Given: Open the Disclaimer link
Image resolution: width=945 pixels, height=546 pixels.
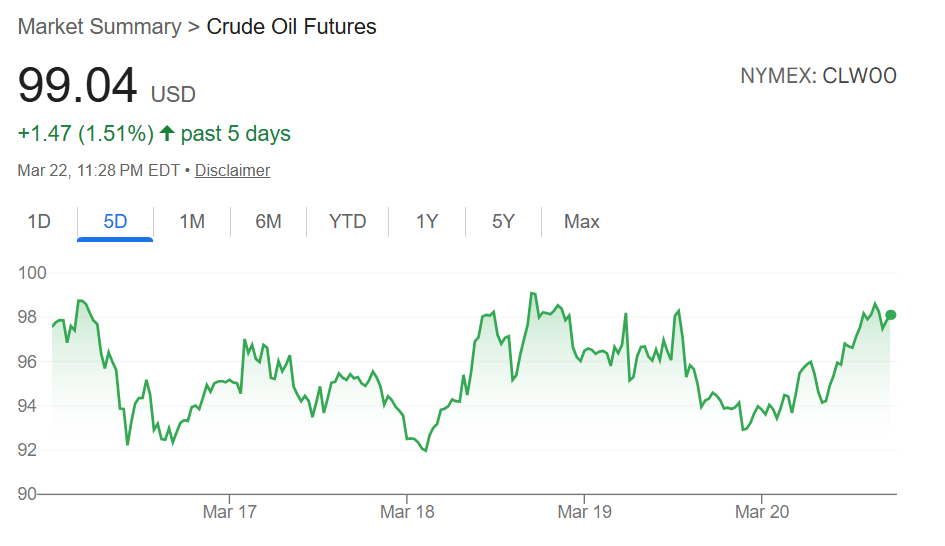Looking at the screenshot, I should click(x=232, y=171).
